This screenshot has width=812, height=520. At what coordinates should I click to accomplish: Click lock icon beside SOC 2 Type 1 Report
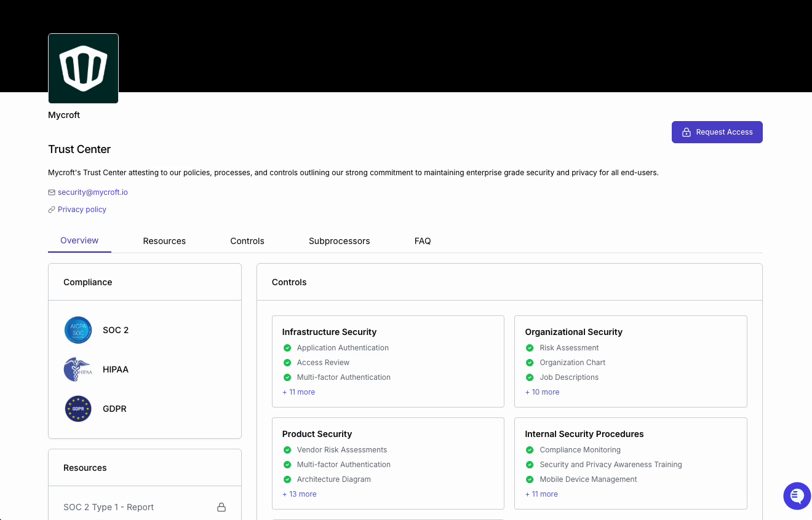coord(221,507)
